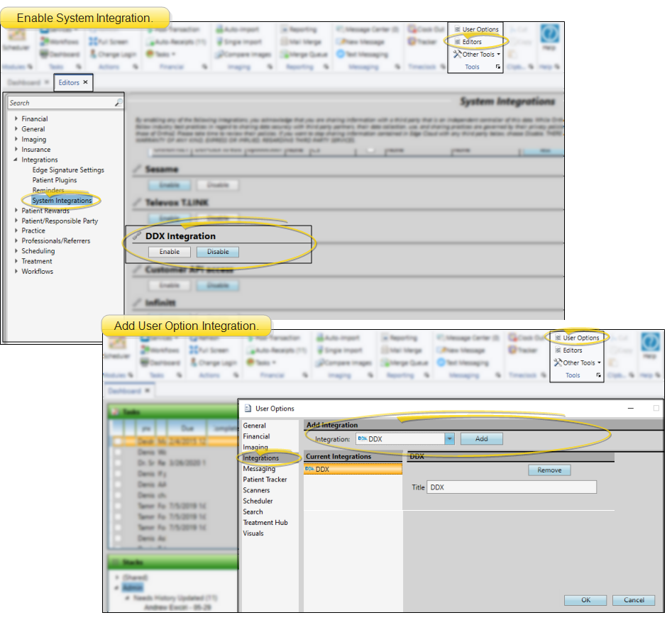Screen dimensions: 672x620
Task: Click the Editors icon in the upper Tools group
Action: click(x=458, y=42)
